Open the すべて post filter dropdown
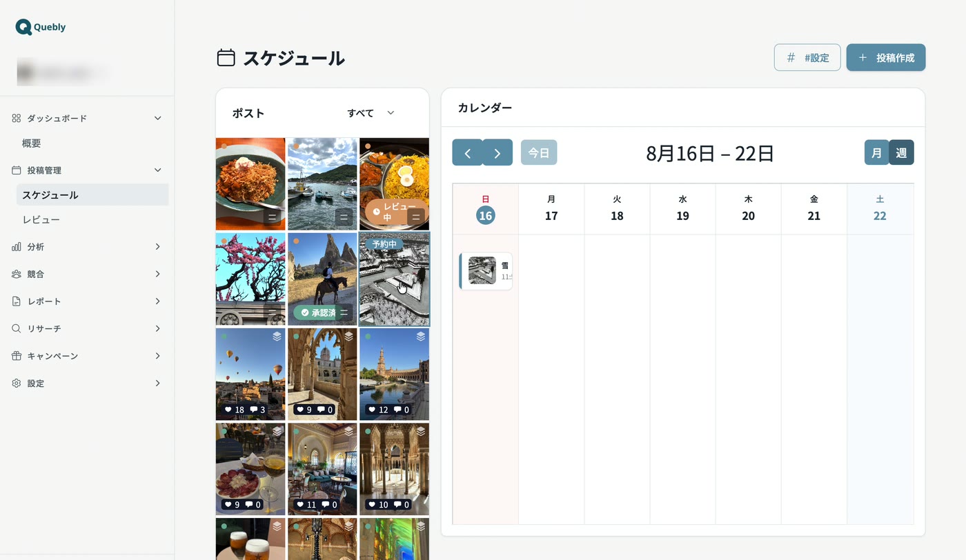 (x=371, y=113)
